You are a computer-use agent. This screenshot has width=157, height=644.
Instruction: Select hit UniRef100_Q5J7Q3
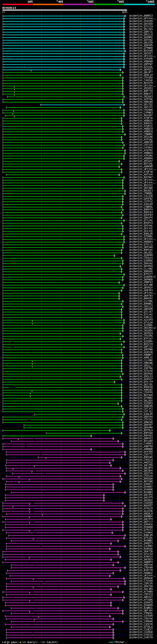click(x=141, y=30)
